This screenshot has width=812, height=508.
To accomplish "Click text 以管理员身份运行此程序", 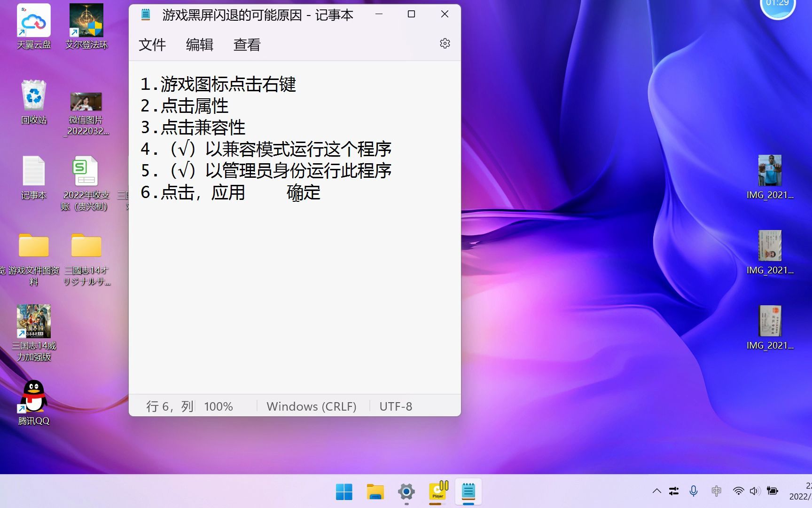I will 298,171.
